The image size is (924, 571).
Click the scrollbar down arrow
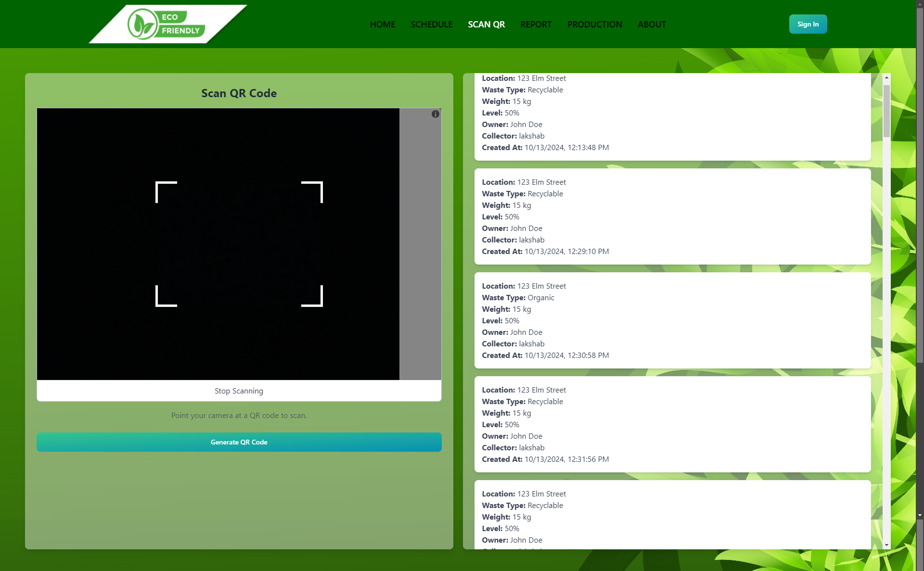point(886,546)
